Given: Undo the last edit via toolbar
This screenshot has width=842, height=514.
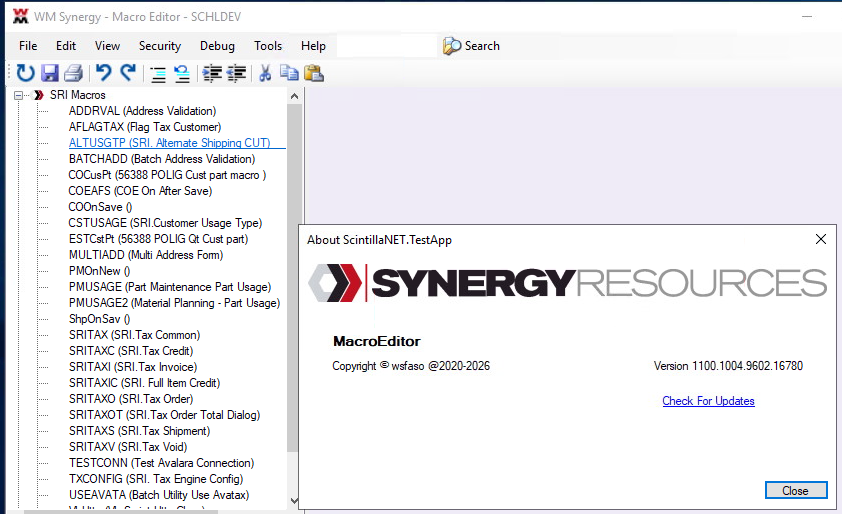Looking at the screenshot, I should click(x=103, y=73).
